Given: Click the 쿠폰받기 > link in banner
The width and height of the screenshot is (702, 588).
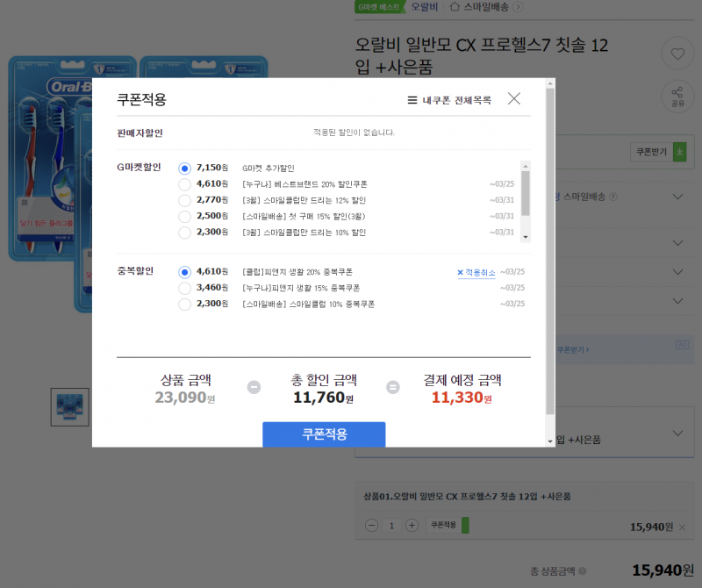Looking at the screenshot, I should pyautogui.click(x=573, y=350).
